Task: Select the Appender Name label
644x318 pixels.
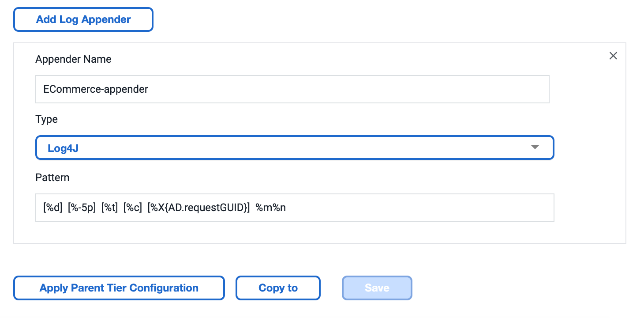Action: pos(73,59)
